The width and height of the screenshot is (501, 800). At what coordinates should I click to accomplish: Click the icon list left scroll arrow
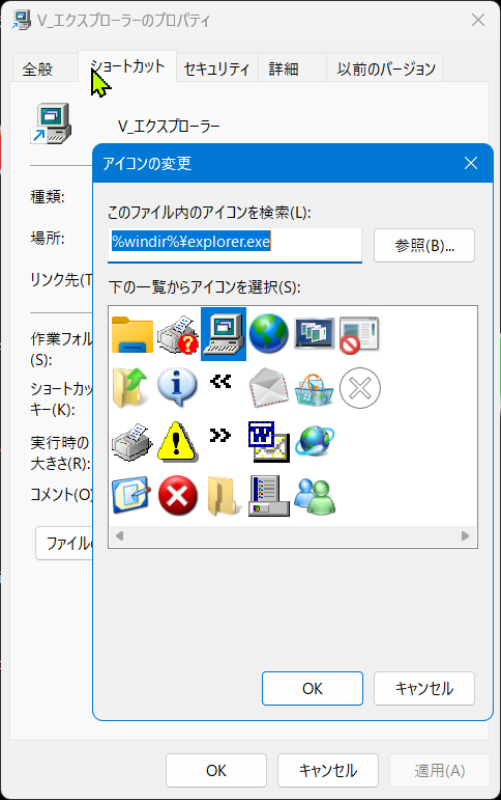pos(119,536)
